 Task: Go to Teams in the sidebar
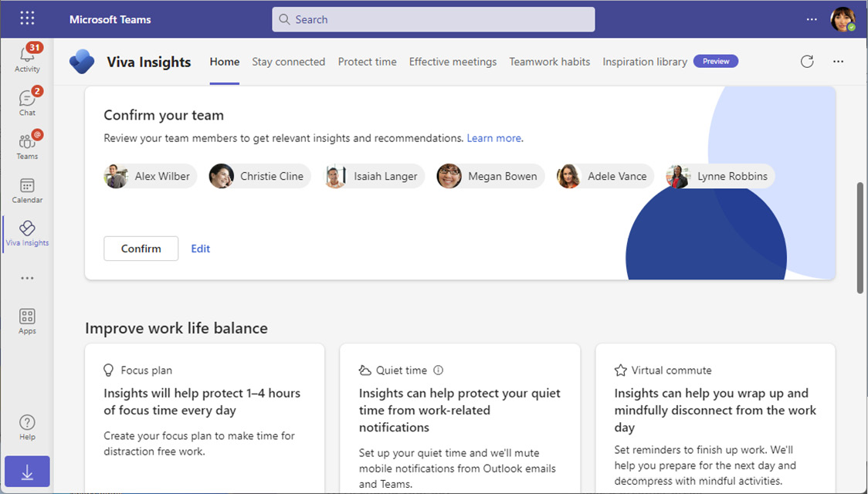(x=27, y=145)
